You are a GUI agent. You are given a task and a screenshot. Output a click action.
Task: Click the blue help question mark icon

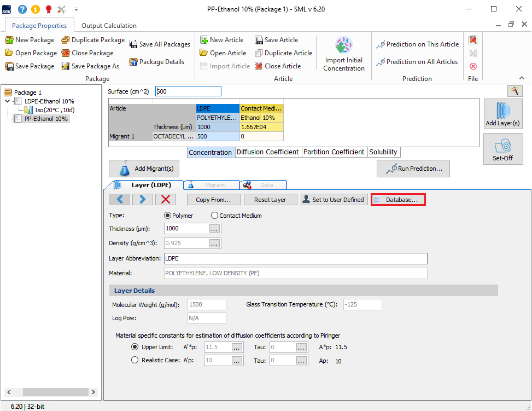pos(22,9)
